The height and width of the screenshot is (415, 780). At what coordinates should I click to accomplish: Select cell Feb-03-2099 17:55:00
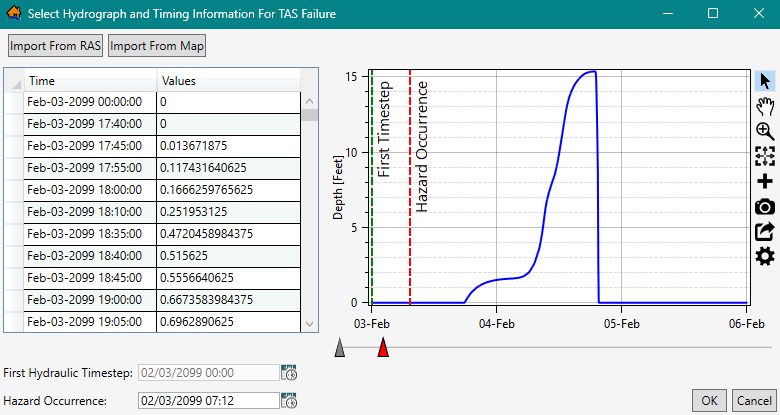pyautogui.click(x=90, y=168)
